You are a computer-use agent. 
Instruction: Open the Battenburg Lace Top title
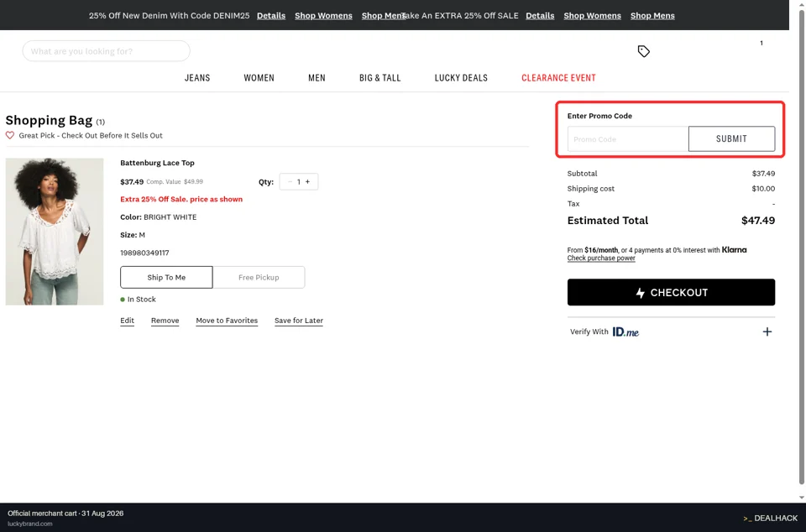pos(157,163)
